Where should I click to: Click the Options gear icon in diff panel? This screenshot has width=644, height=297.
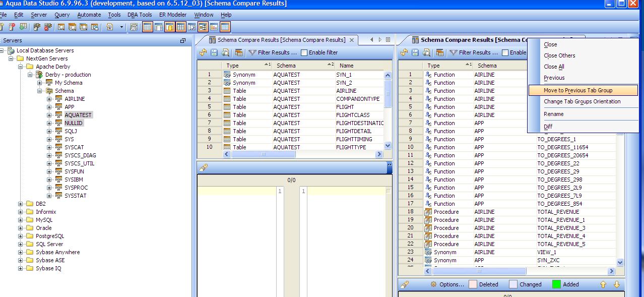click(x=433, y=284)
